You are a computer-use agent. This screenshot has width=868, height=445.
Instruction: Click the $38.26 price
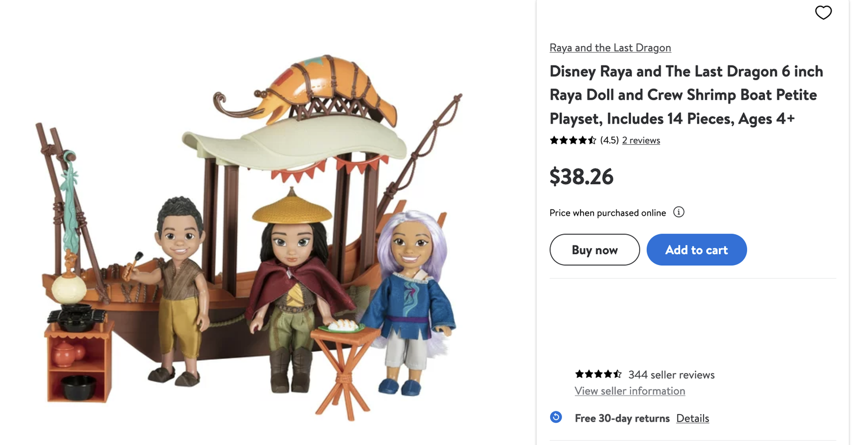[581, 177]
